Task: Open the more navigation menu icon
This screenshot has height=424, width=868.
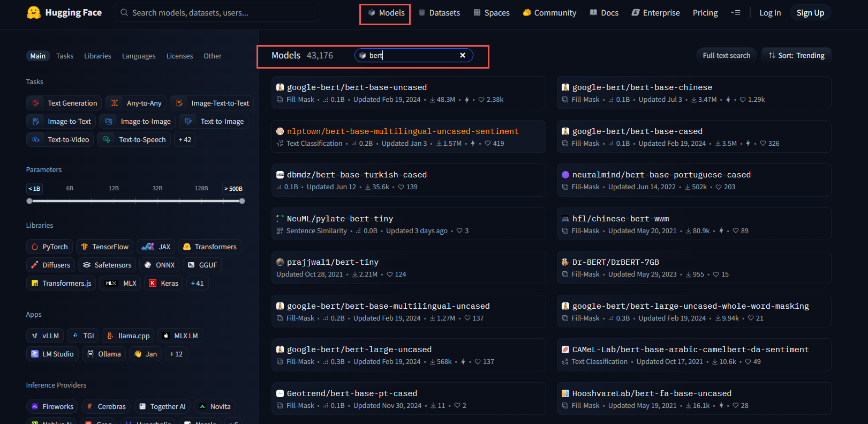Action: [736, 12]
